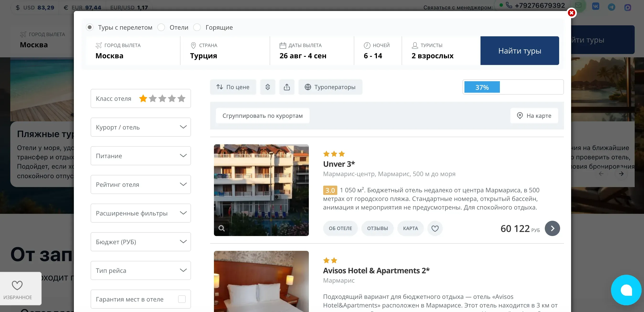Set hotel class to one star

(143, 98)
